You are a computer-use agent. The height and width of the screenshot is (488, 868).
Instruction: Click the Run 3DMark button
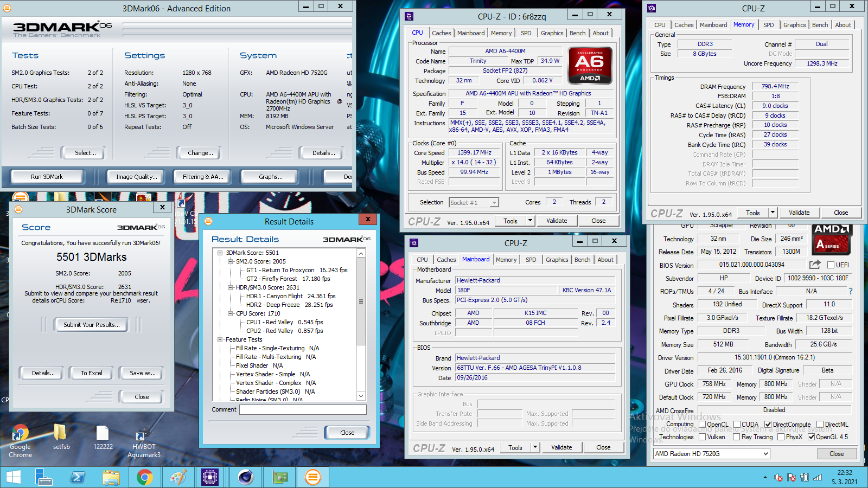(47, 177)
